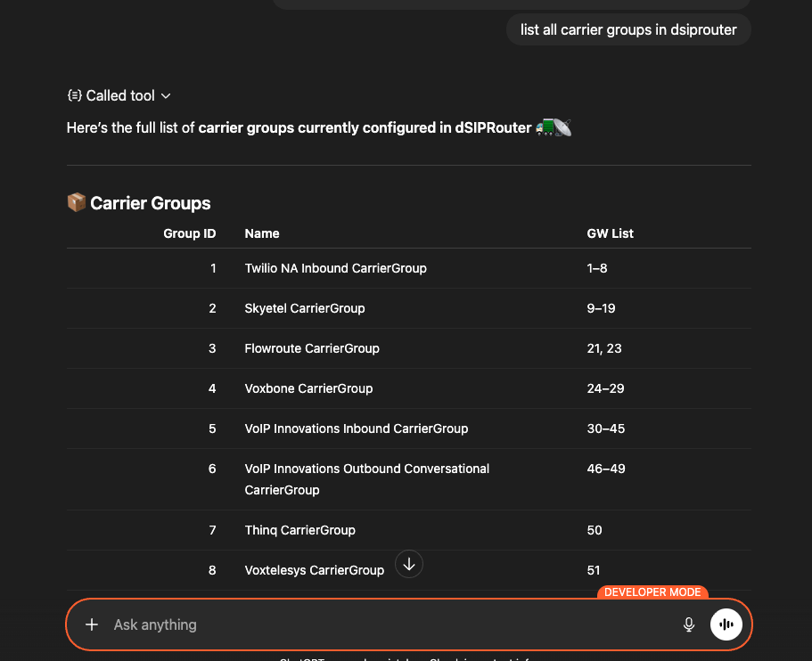Click the user message about carrier groups
812x661 pixels.
coord(628,29)
